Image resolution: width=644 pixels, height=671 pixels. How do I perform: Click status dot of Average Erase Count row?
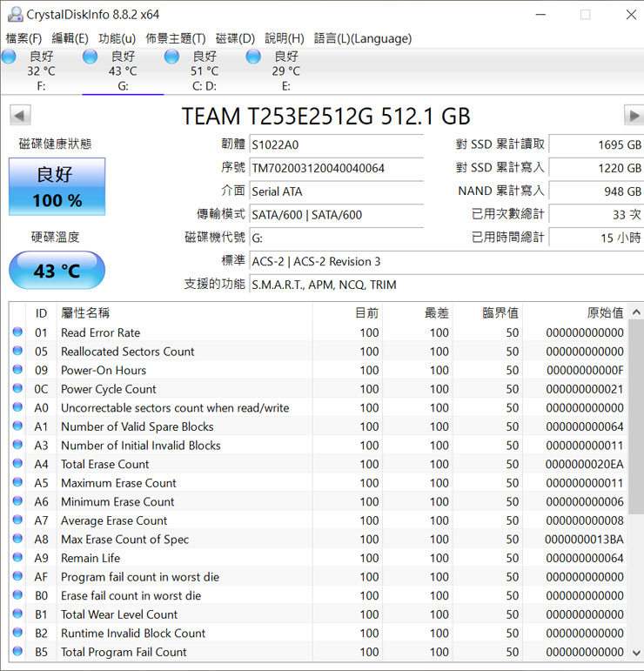pyautogui.click(x=17, y=520)
